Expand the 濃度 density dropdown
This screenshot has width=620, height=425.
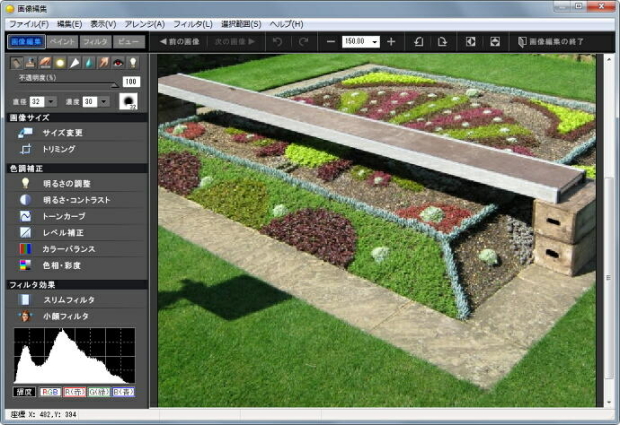103,101
